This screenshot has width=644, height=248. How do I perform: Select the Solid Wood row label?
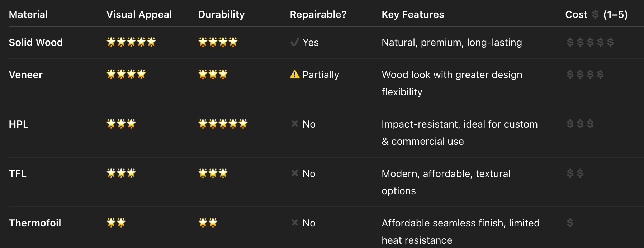pos(36,42)
